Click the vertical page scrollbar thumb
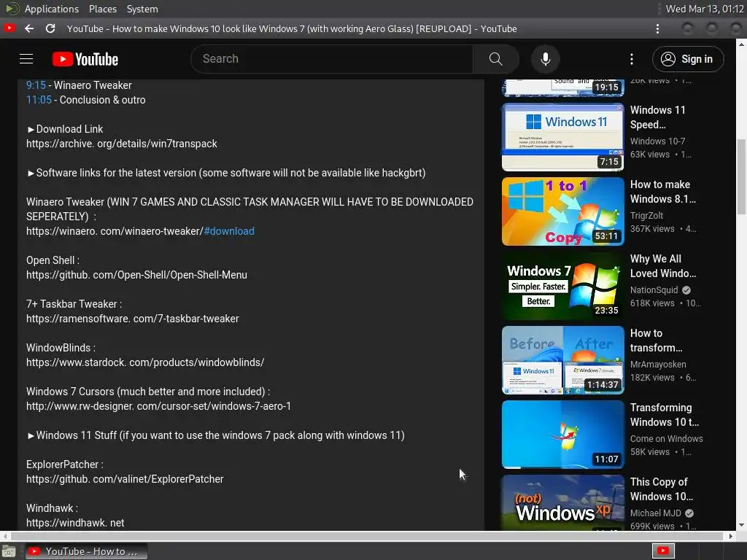747x560 pixels. pos(741,176)
